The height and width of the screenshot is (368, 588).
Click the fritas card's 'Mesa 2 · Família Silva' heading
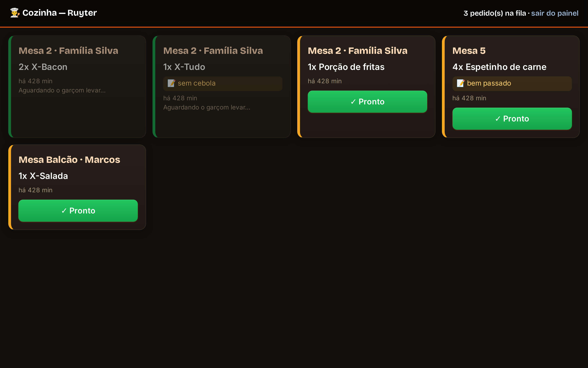pyautogui.click(x=358, y=51)
